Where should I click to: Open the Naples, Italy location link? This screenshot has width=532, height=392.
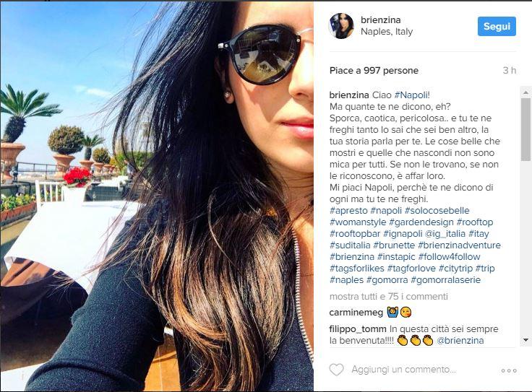[387, 32]
